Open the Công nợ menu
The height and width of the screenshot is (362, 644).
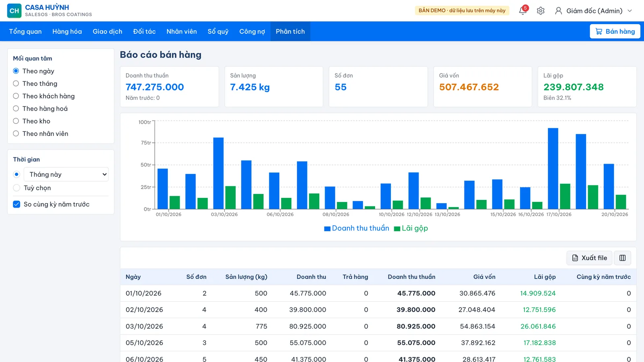tap(252, 31)
